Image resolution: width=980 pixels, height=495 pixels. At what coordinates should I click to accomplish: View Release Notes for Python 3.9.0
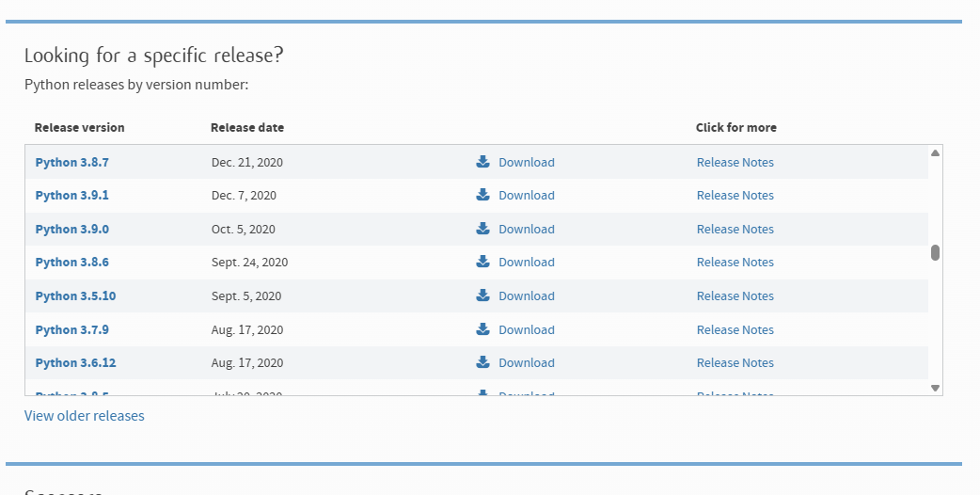(x=735, y=230)
